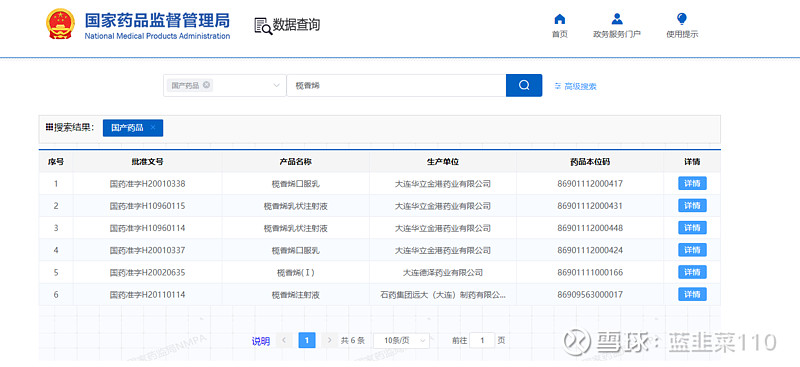Remove the 国产药品 tag in the search selector

click(x=206, y=85)
